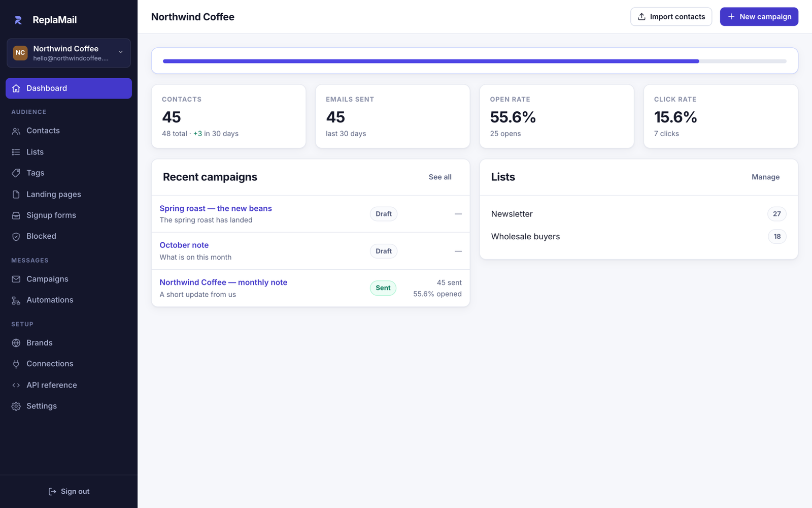Click the Draft badge for October note

[x=384, y=251]
